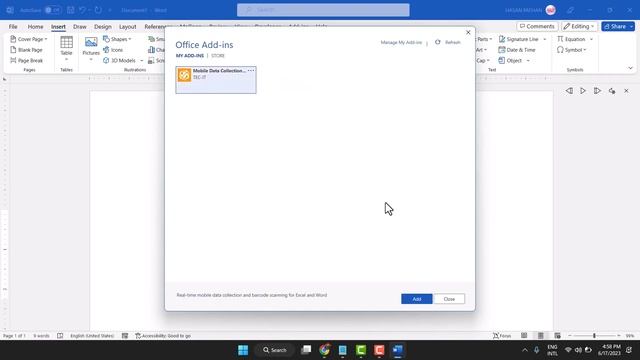The image size is (640, 360).
Task: Click the taskbar Search box
Action: point(275,350)
